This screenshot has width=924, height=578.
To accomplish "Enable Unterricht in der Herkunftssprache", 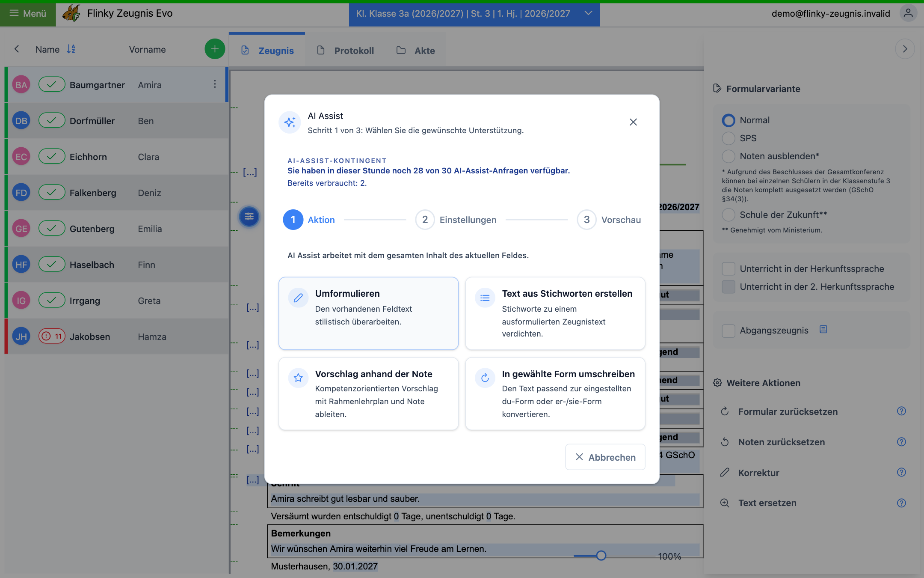I will (729, 269).
